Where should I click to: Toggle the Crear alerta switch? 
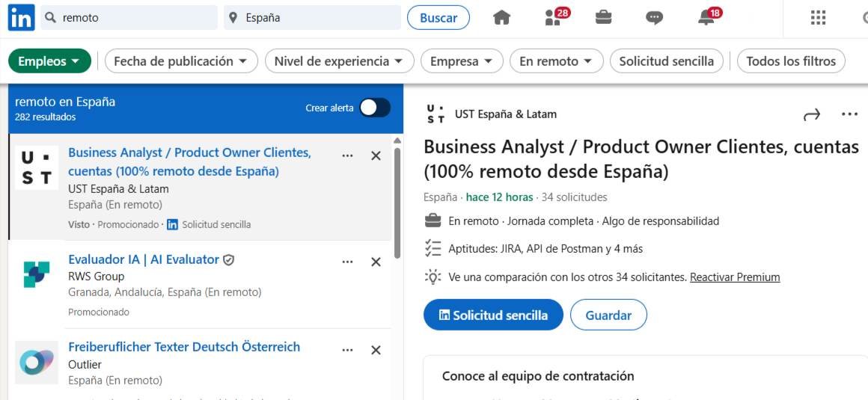(x=375, y=108)
